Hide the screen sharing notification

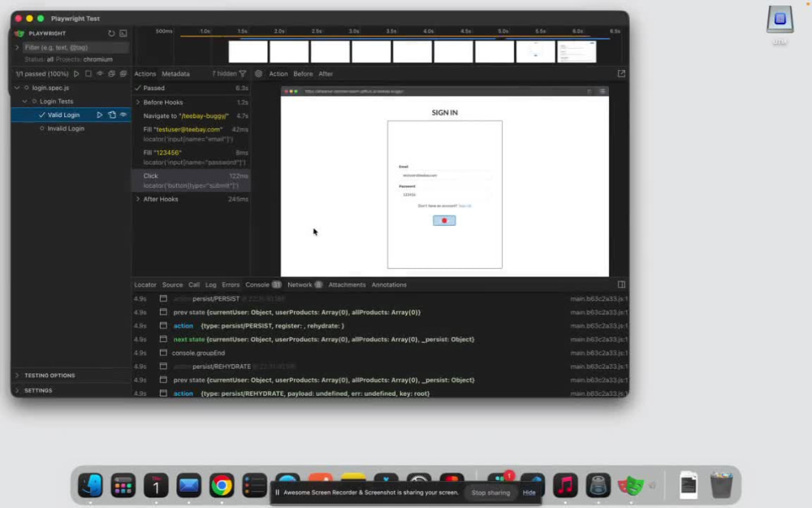click(529, 493)
